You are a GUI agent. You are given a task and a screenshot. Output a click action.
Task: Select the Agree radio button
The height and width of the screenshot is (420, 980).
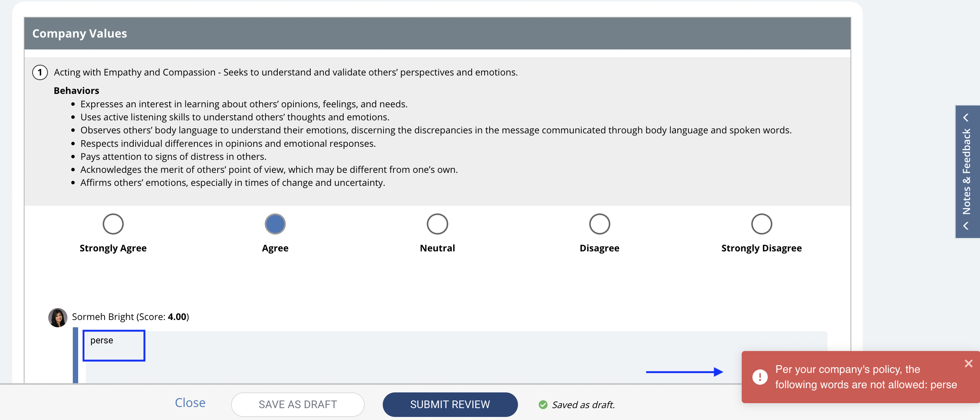click(x=275, y=224)
